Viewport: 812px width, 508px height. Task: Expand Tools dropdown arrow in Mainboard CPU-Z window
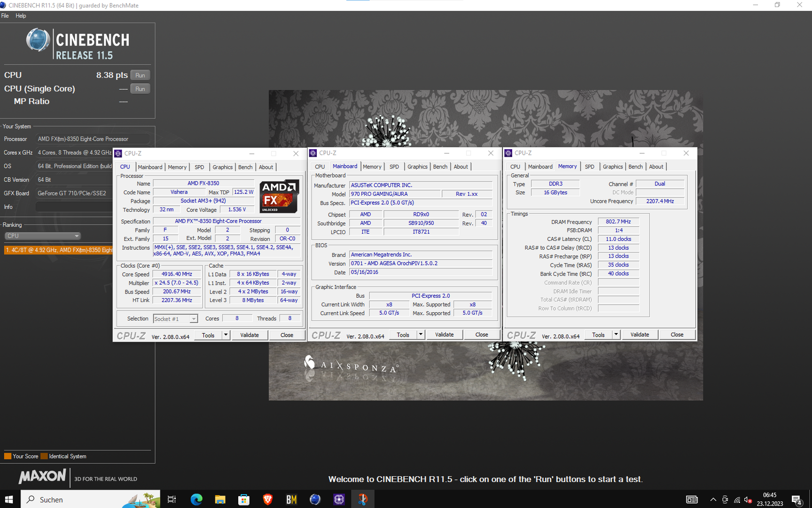[421, 334]
